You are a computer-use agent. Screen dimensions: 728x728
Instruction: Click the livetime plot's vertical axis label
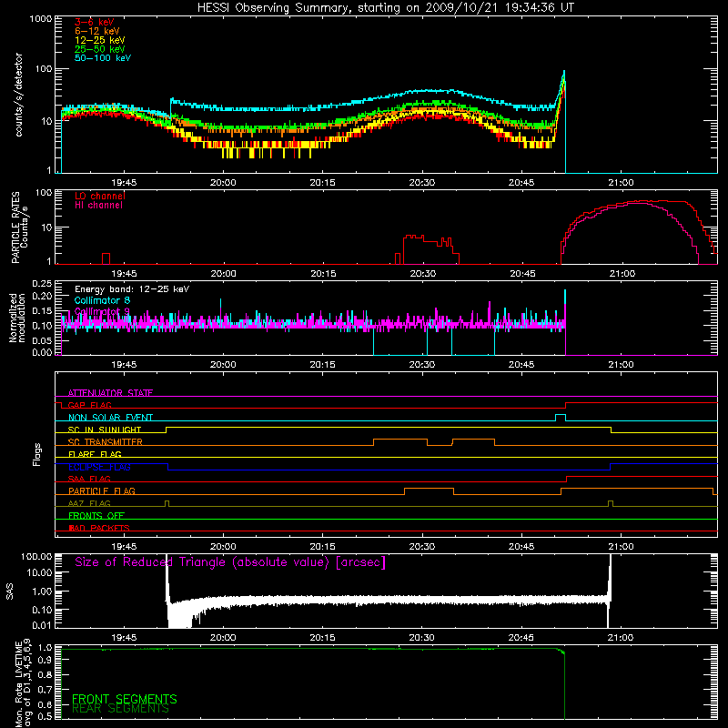pos(23,684)
